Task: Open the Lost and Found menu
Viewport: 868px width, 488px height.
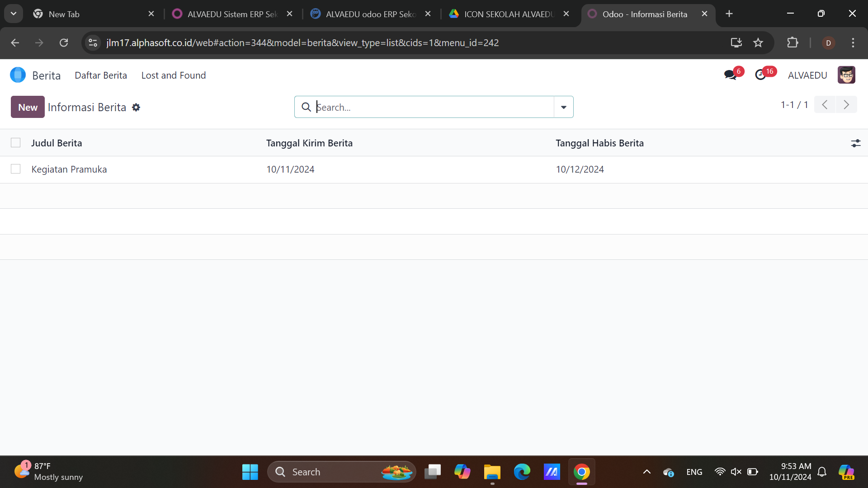Action: coord(174,75)
